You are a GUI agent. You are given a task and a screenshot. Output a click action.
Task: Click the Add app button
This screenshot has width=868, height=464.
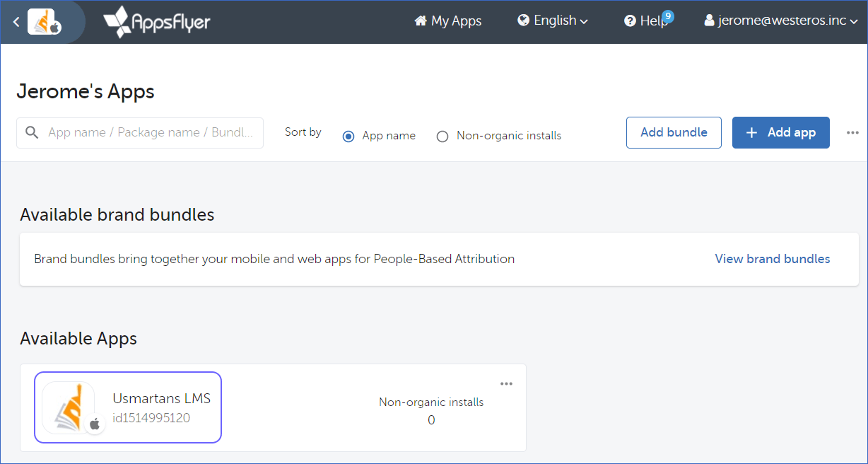tap(780, 132)
